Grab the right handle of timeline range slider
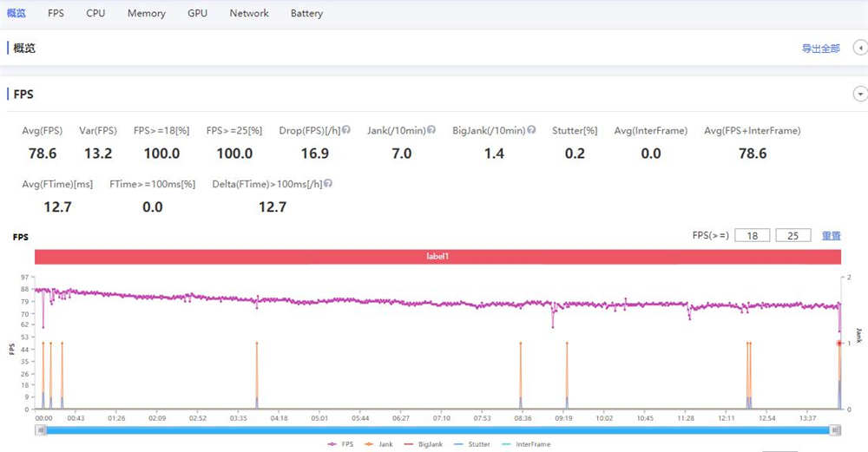The width and height of the screenshot is (868, 452). (x=835, y=430)
